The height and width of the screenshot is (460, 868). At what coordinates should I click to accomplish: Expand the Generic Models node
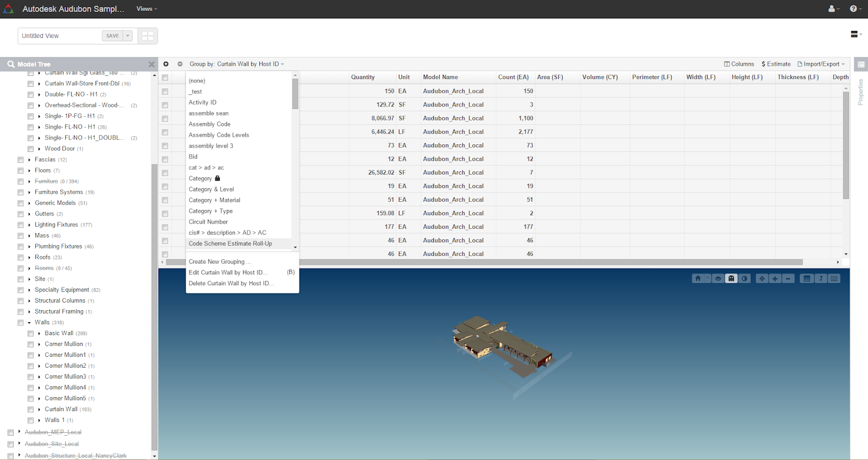pyautogui.click(x=29, y=203)
